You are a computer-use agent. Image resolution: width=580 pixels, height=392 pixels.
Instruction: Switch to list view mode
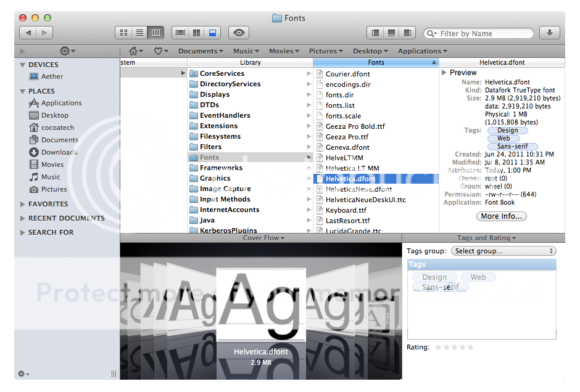tap(139, 33)
